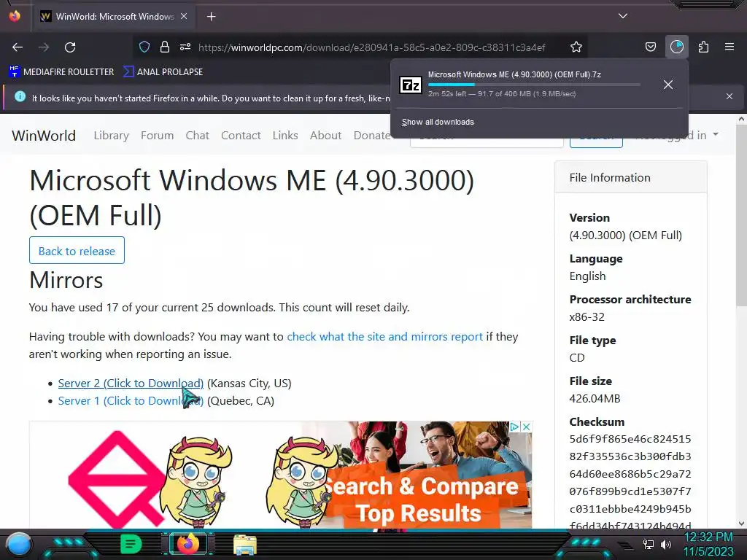
Task: Open the tracking protection shield icon
Action: pyautogui.click(x=144, y=47)
